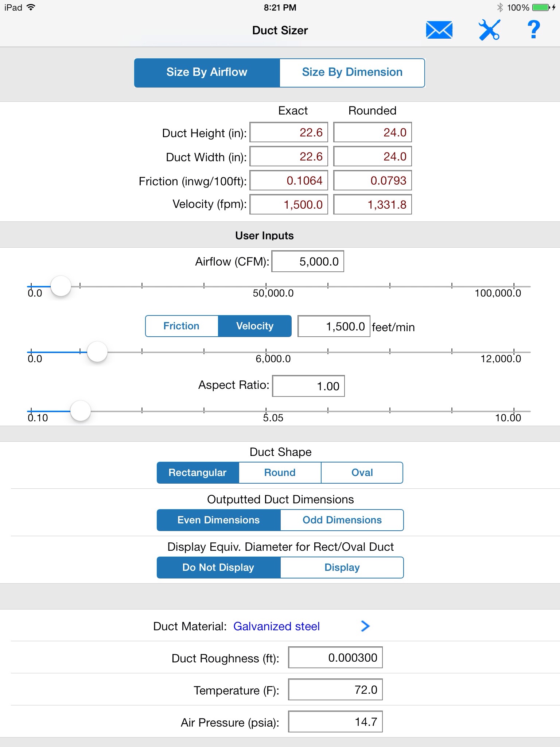Viewport: 560px width, 747px height.
Task: Tap the Exact column header
Action: 293,111
